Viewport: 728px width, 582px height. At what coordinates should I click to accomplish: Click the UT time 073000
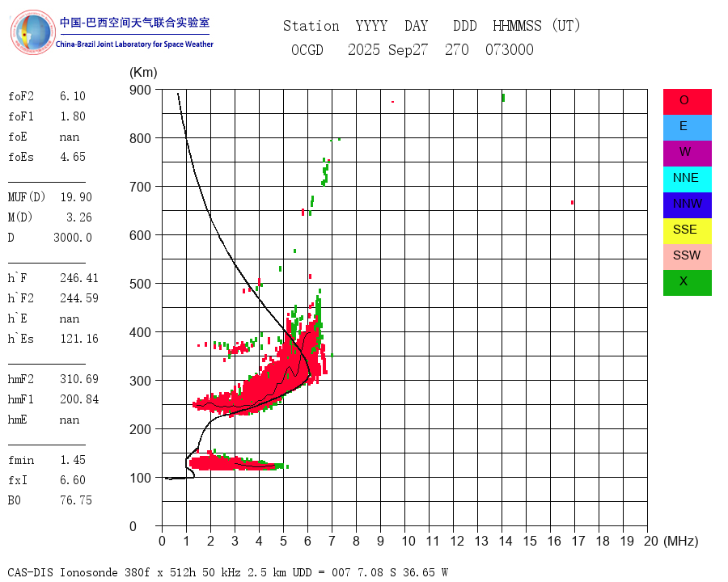pos(510,49)
